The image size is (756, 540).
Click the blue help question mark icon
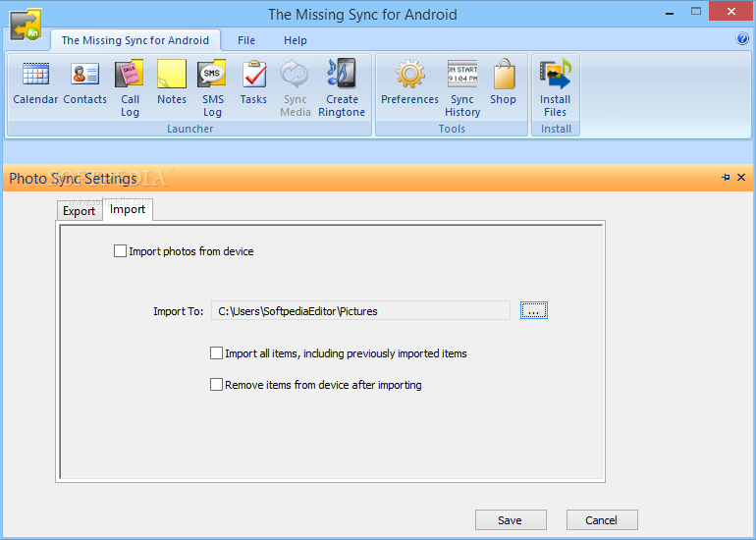tap(742, 38)
